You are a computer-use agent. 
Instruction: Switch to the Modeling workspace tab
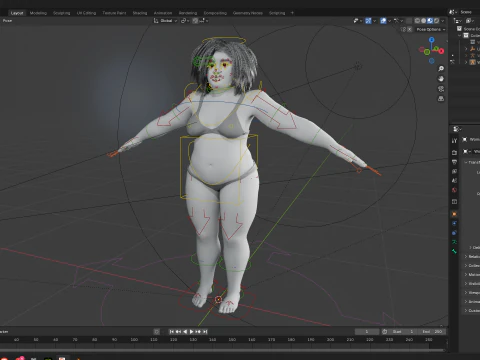pyautogui.click(x=38, y=13)
